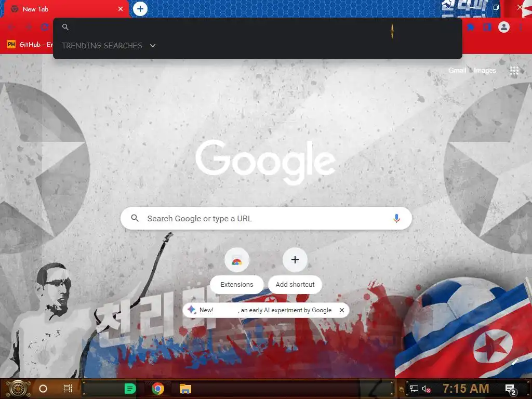Restore down the Chrome window
The height and width of the screenshot is (399, 532).
(496, 7)
